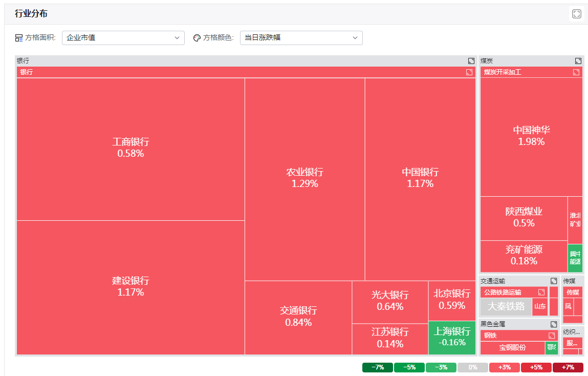The height and width of the screenshot is (376, 588).
Task: Click the 方格面积 layout icon
Action: pos(19,38)
